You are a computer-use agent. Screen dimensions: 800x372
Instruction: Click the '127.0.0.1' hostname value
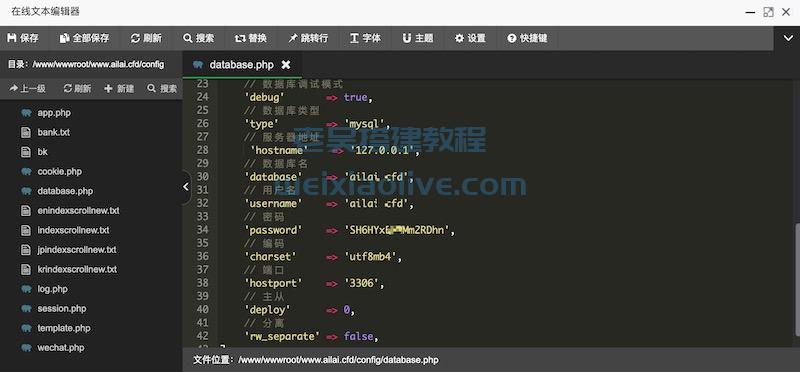pyautogui.click(x=382, y=150)
